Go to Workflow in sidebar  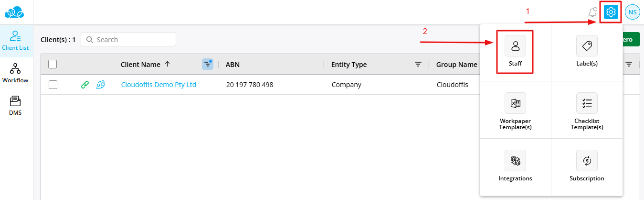15,73
